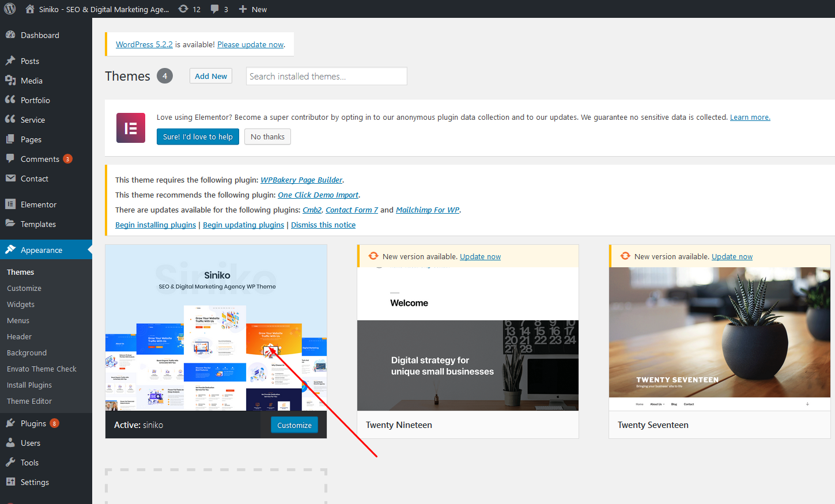
Task: Click the Please update now link
Action: tap(251, 44)
